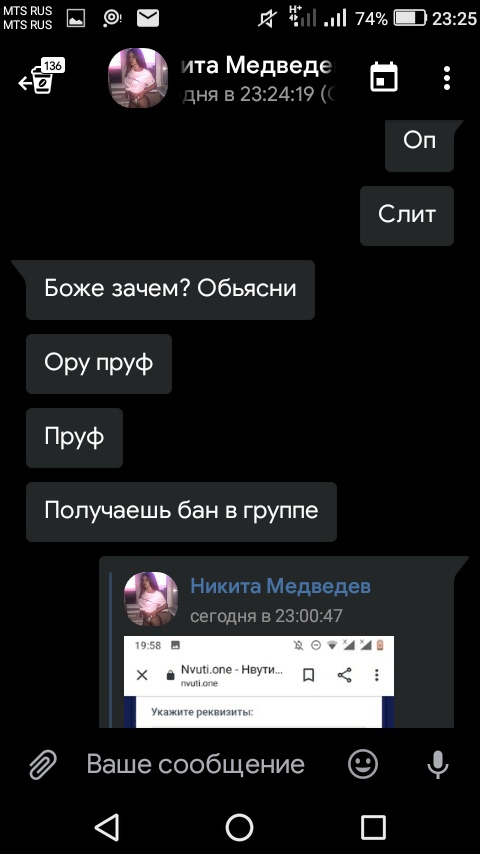
Task: Open the calendar icon in chat header
Action: (x=384, y=77)
